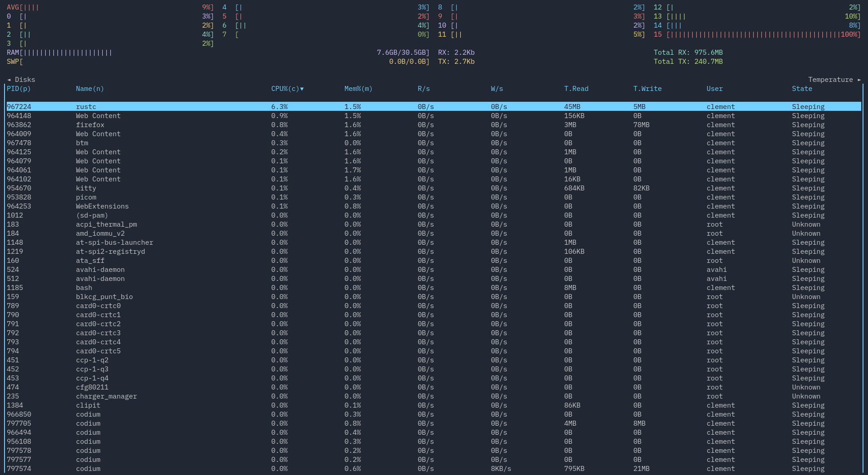
Task: Sort processes by State column
Action: pyautogui.click(x=802, y=89)
